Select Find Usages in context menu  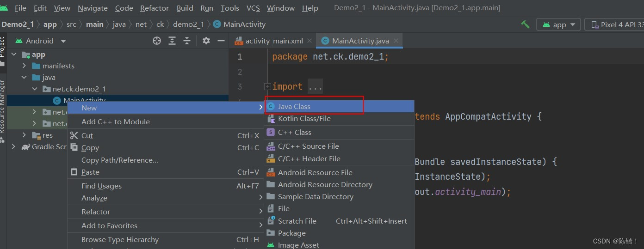click(166, 186)
